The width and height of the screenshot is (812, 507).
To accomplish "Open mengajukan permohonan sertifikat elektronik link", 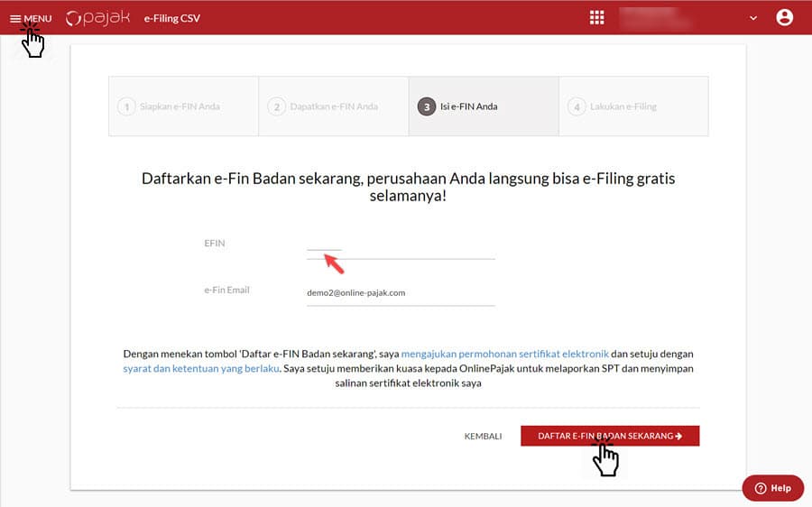I will [x=505, y=354].
